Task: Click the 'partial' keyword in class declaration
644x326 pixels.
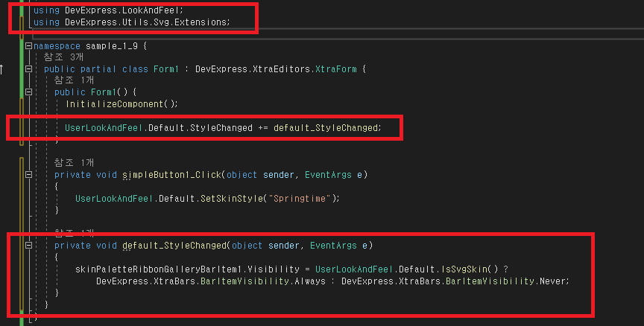Action: [98, 69]
